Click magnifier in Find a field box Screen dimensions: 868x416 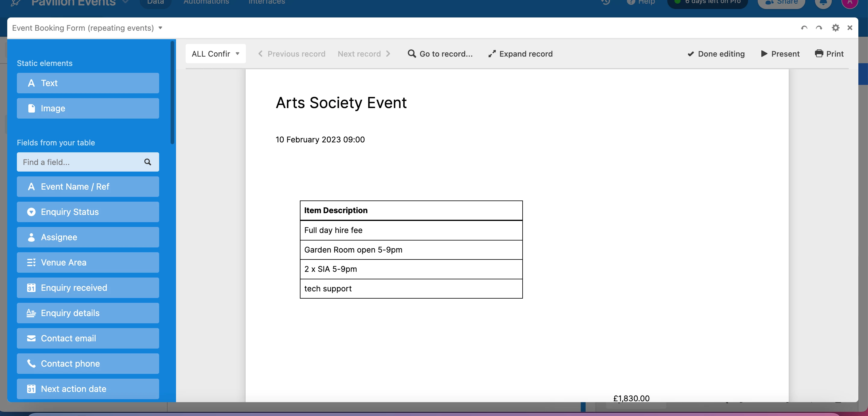click(x=148, y=162)
